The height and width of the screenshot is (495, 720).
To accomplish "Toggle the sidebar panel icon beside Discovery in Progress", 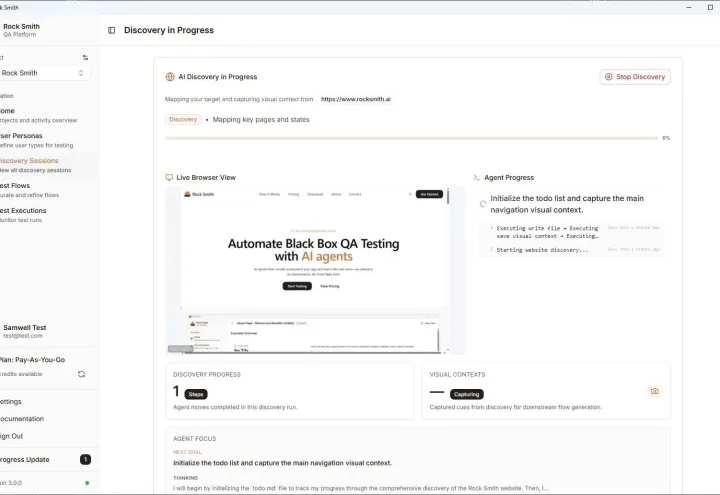I will pyautogui.click(x=112, y=30).
